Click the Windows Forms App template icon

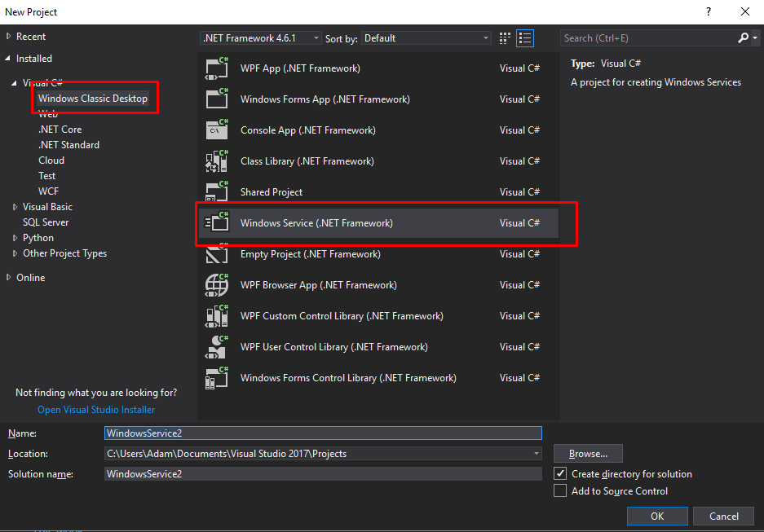[x=217, y=99]
